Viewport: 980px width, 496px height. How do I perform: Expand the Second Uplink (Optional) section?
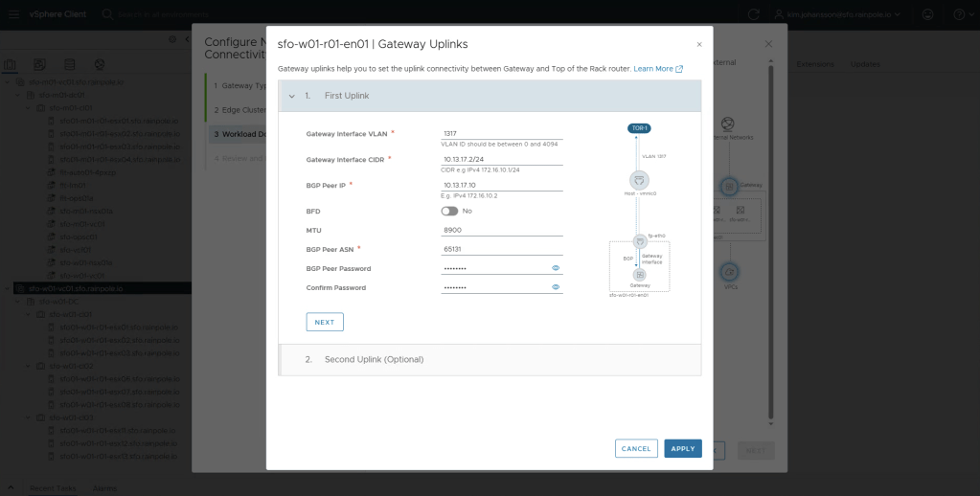pos(374,359)
